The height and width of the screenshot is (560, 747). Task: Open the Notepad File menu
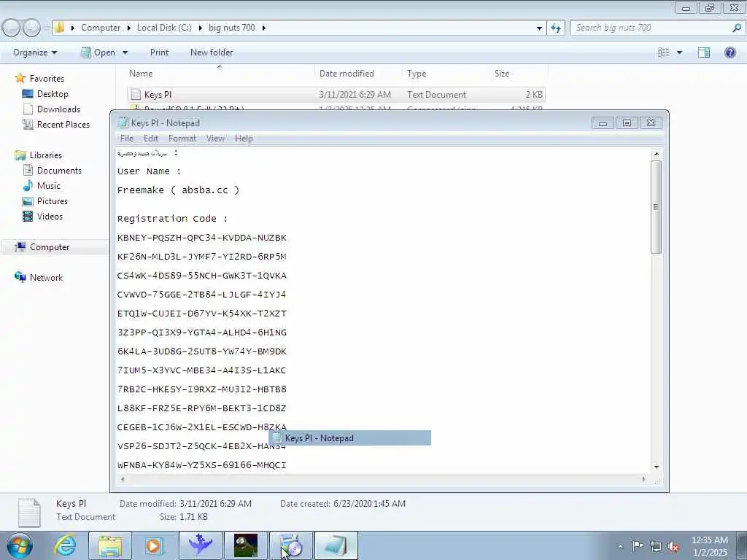[127, 139]
